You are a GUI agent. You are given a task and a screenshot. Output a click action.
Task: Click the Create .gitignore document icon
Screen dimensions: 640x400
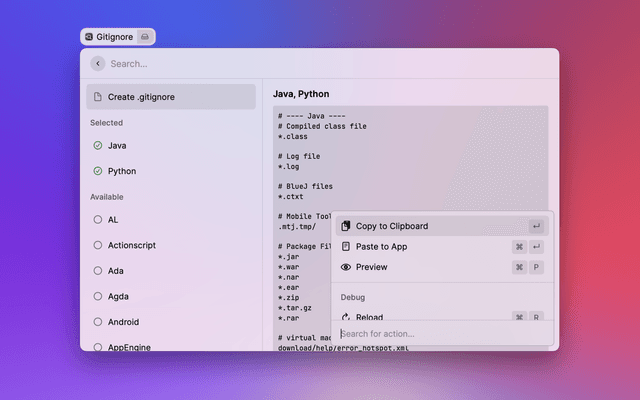coord(97,97)
